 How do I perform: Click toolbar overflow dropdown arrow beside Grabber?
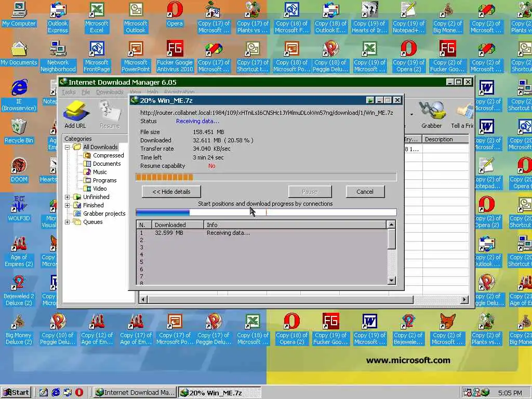412,115
